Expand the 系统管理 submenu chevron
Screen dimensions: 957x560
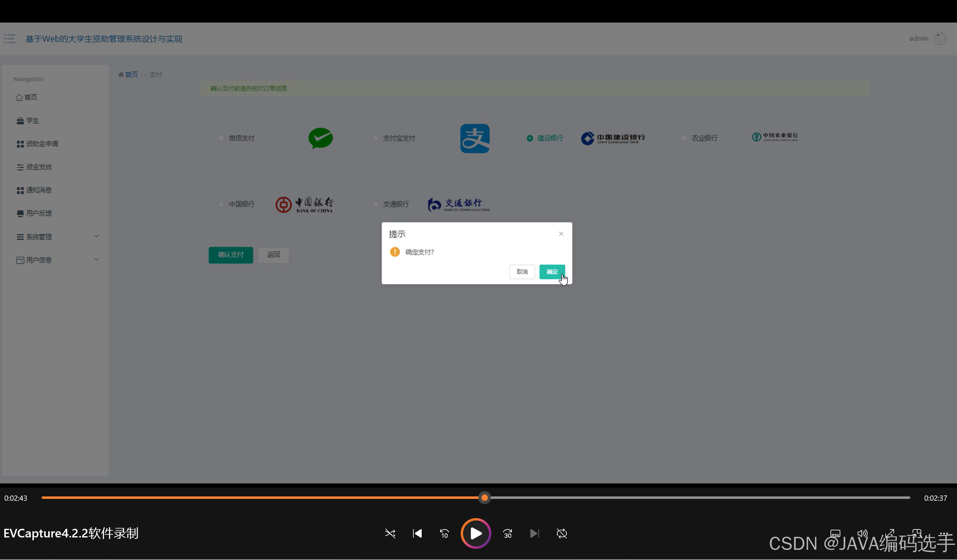point(96,236)
